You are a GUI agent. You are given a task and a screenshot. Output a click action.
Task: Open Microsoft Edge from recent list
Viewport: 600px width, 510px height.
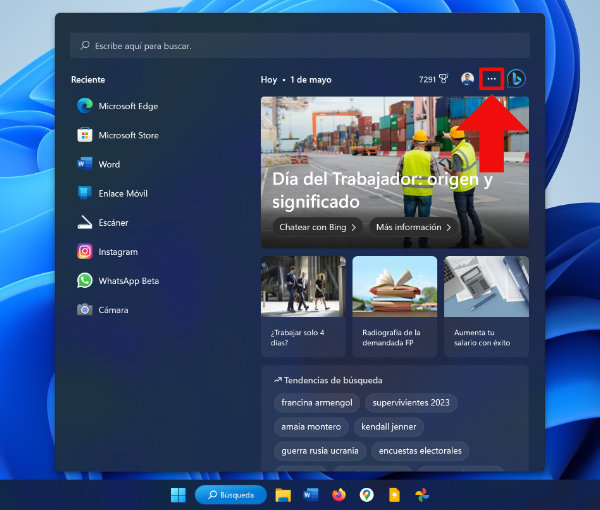118,106
